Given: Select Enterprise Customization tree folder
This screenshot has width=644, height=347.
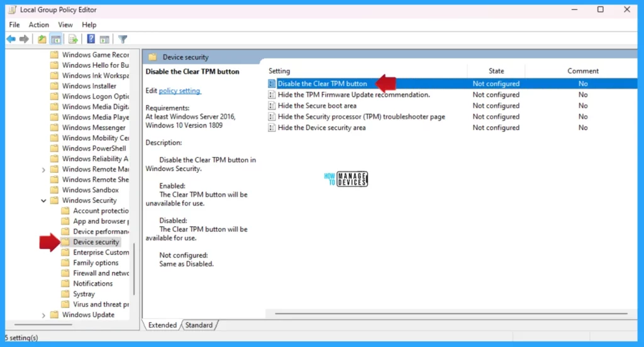Looking at the screenshot, I should pyautogui.click(x=101, y=252).
